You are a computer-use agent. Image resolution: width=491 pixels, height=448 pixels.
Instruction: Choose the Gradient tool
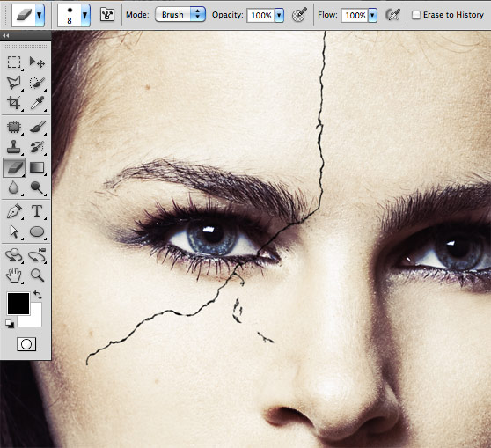point(37,167)
